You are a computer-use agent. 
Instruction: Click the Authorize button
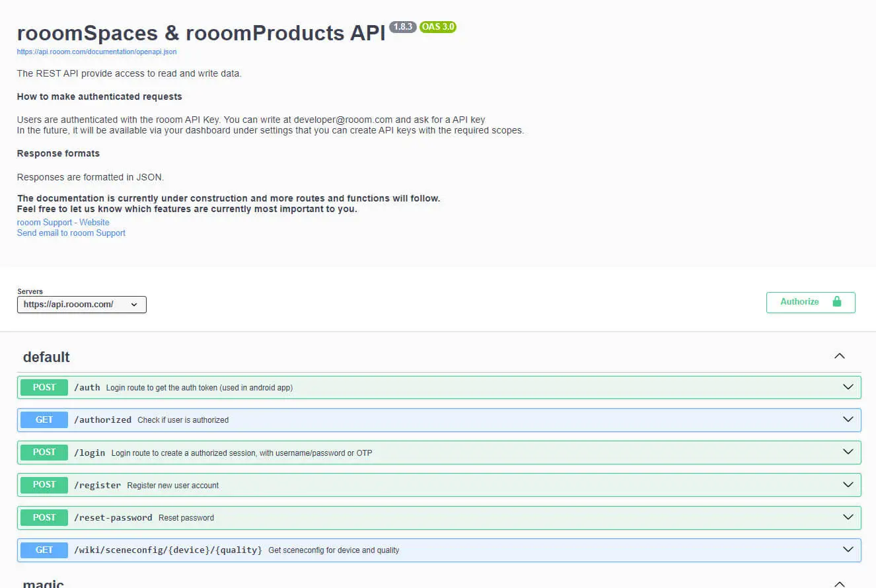coord(811,302)
